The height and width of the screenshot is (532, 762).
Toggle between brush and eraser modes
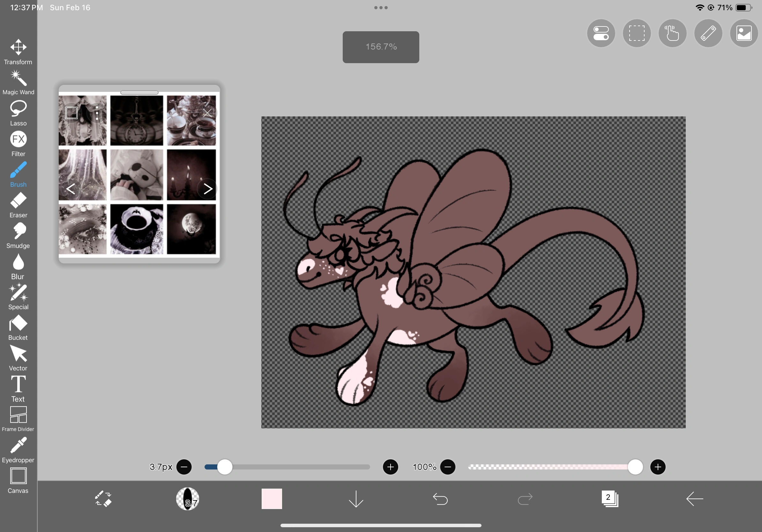pyautogui.click(x=103, y=499)
